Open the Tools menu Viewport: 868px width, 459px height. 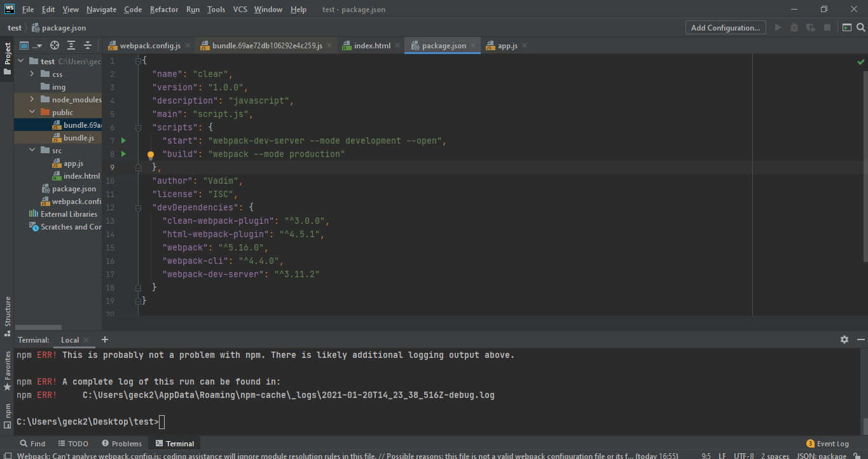[216, 10]
